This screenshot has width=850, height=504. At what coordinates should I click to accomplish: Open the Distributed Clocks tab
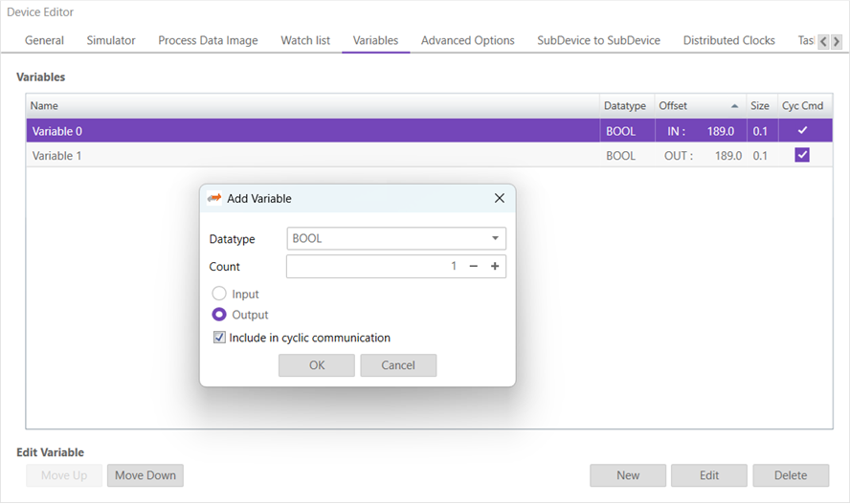point(728,40)
